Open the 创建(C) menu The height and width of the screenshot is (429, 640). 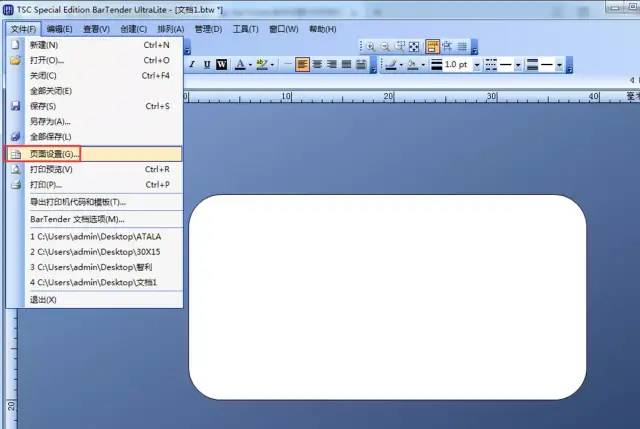[x=133, y=29]
